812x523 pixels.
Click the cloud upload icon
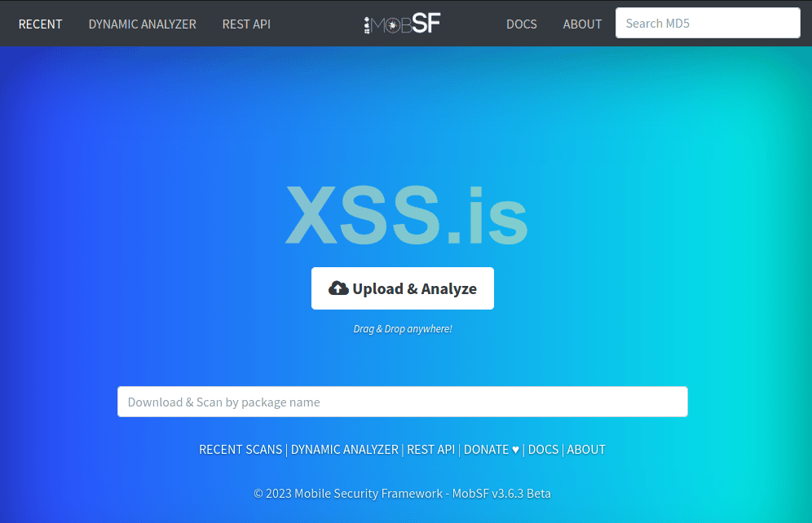[338, 288]
